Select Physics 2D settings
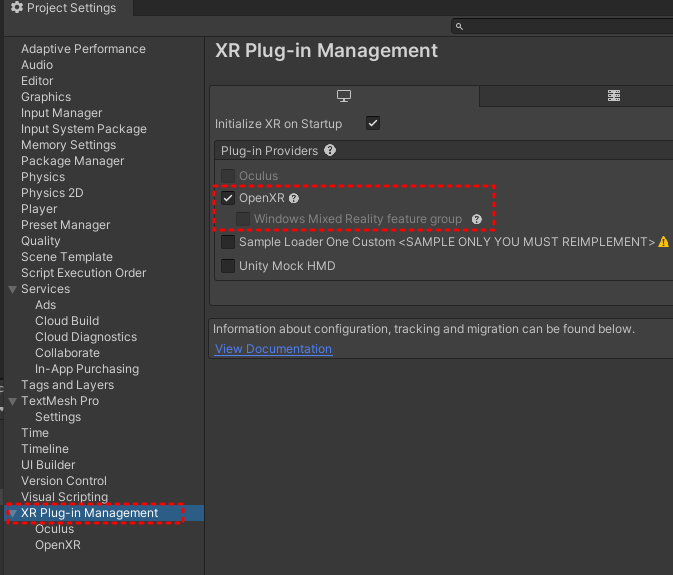 tap(52, 193)
